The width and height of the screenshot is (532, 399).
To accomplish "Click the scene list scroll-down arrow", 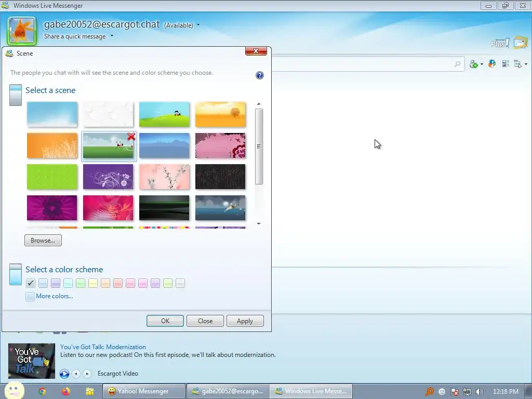I will (259, 223).
